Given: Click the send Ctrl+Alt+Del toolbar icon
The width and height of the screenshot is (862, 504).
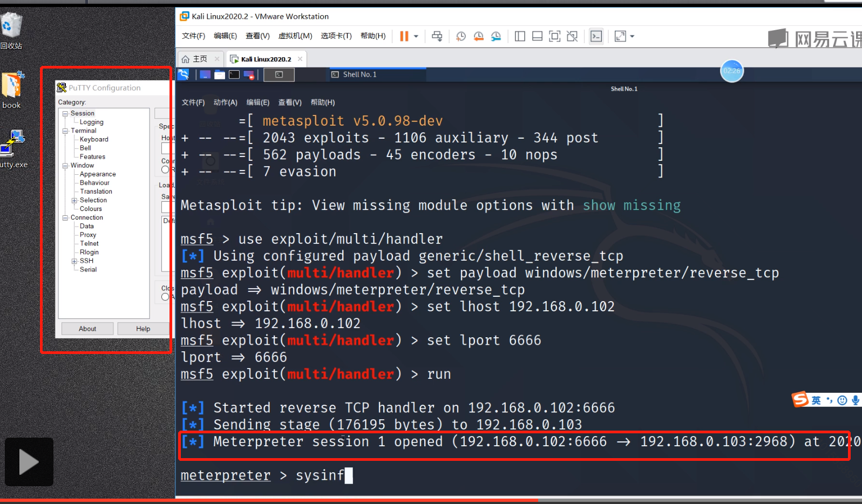Looking at the screenshot, I should click(x=437, y=36).
